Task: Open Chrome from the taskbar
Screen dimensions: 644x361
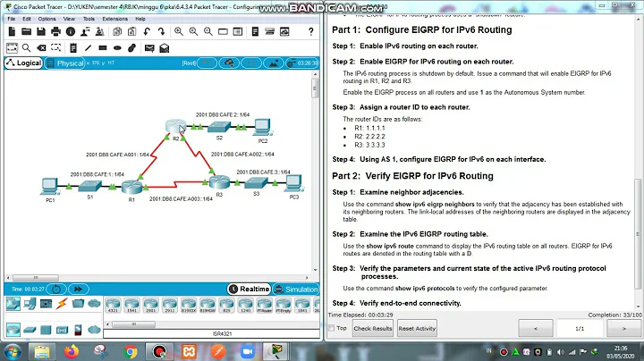Action: pos(131,352)
